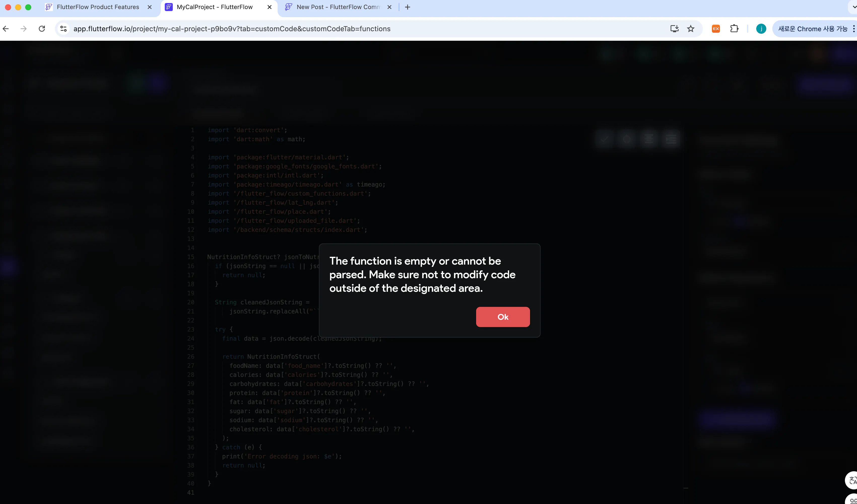Switch to FlutterFlow Product Features tab
The width and height of the screenshot is (857, 504).
98,7
